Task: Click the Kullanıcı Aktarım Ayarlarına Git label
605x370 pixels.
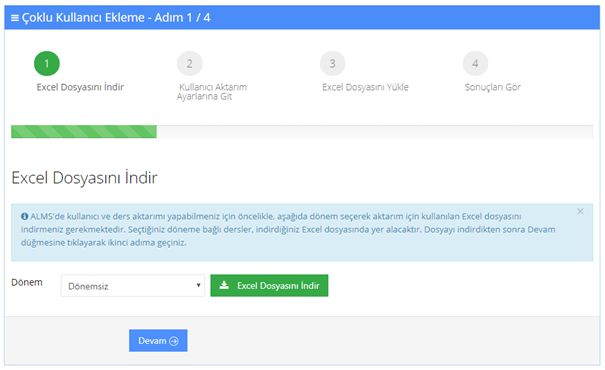Action: (212, 92)
